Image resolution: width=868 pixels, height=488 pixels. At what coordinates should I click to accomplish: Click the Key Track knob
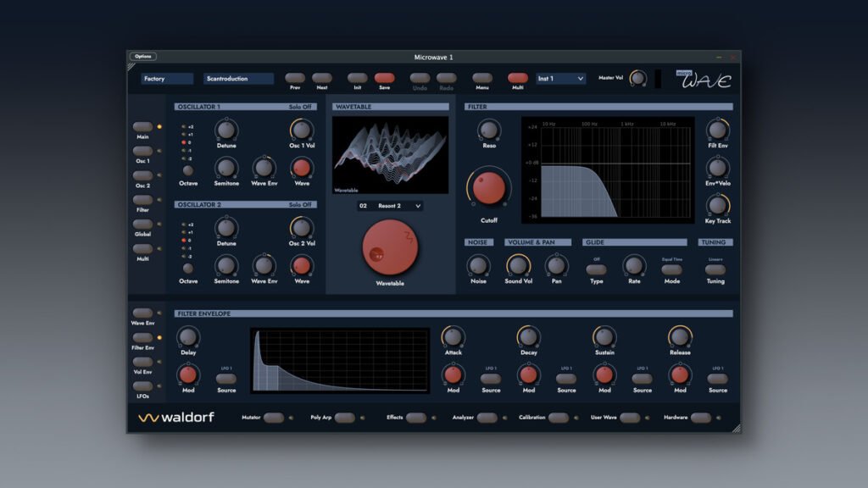(717, 205)
